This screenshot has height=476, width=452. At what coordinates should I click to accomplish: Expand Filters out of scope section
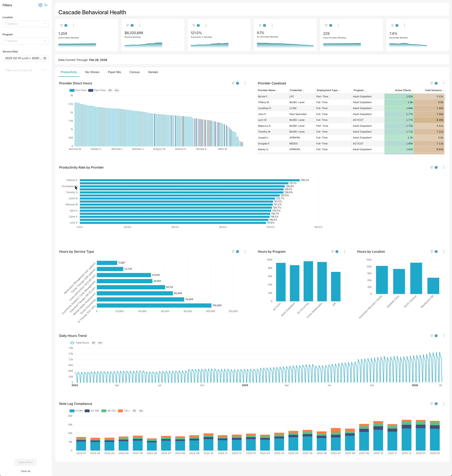[44, 70]
